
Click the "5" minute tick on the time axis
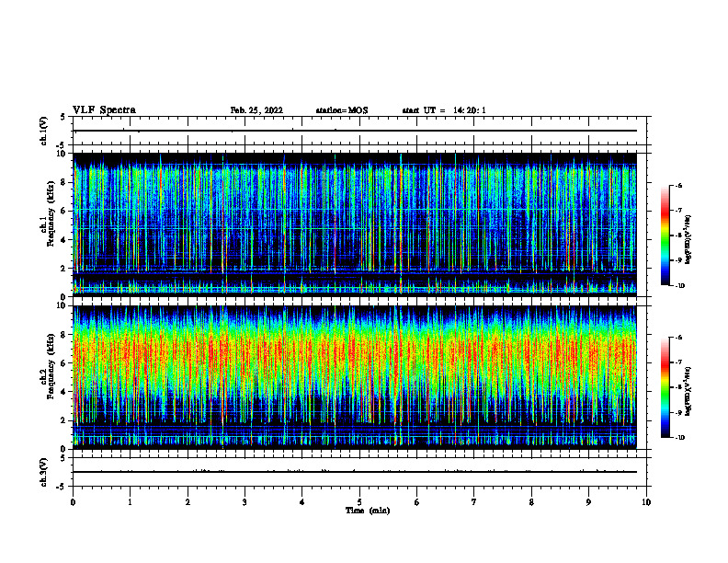click(x=359, y=502)
